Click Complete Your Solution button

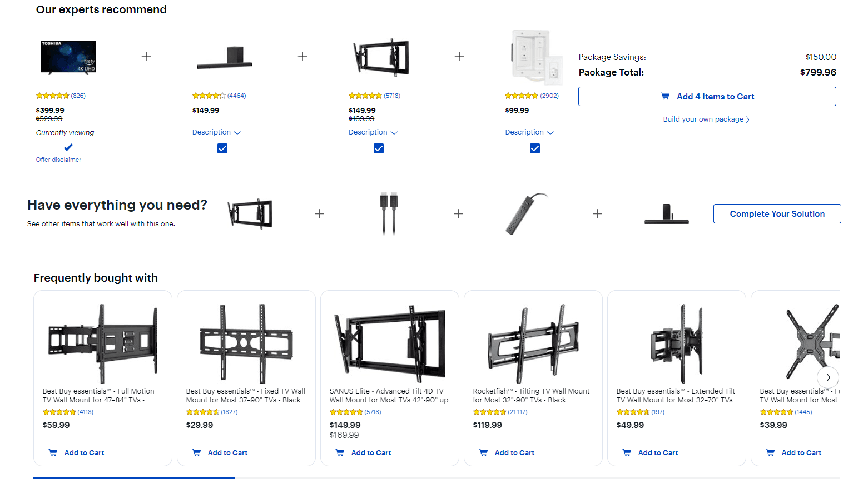click(x=777, y=214)
